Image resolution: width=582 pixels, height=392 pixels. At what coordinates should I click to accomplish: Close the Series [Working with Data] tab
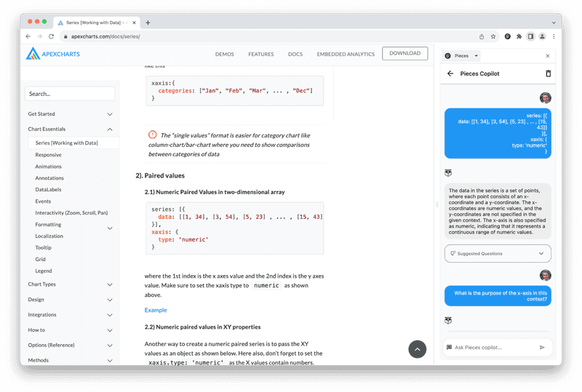[134, 23]
